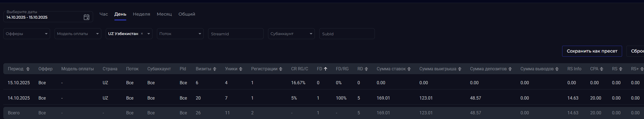The width and height of the screenshot is (644, 119).
Task: Switch to the Неделя tab
Action: (141, 14)
